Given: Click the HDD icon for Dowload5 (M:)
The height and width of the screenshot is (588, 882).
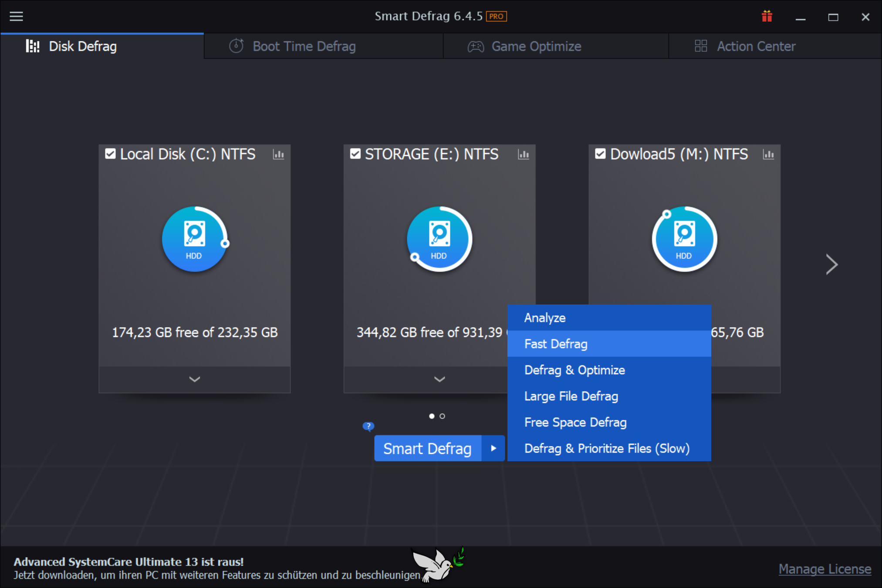Looking at the screenshot, I should pyautogui.click(x=684, y=239).
